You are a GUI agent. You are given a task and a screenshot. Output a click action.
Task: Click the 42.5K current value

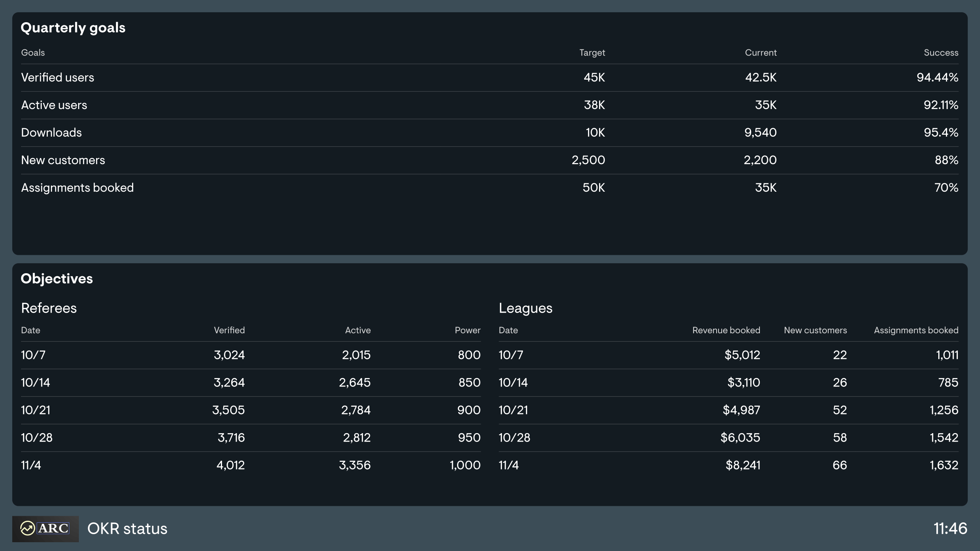pyautogui.click(x=761, y=77)
